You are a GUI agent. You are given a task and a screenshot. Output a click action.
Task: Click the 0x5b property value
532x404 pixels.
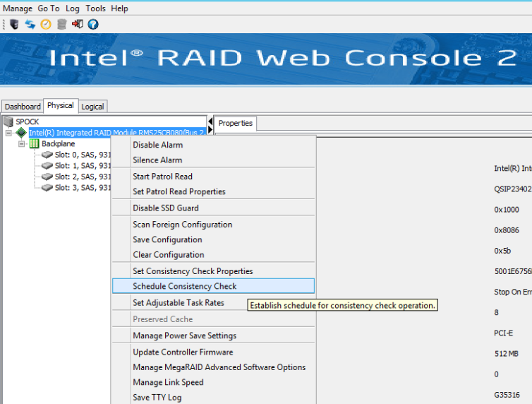502,251
